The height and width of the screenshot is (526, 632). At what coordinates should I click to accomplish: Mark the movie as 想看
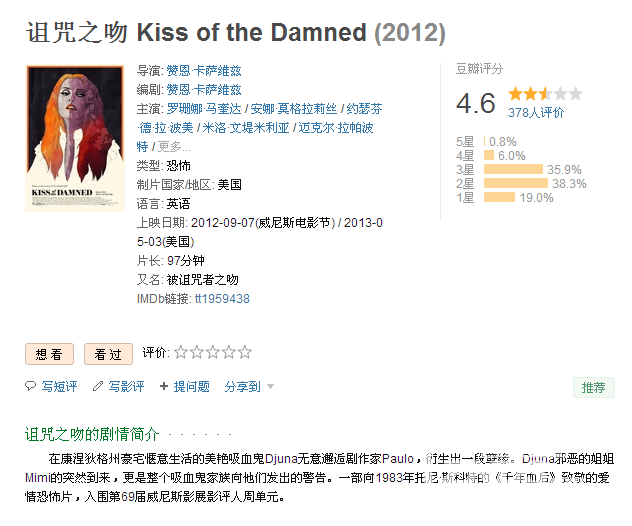click(x=49, y=354)
